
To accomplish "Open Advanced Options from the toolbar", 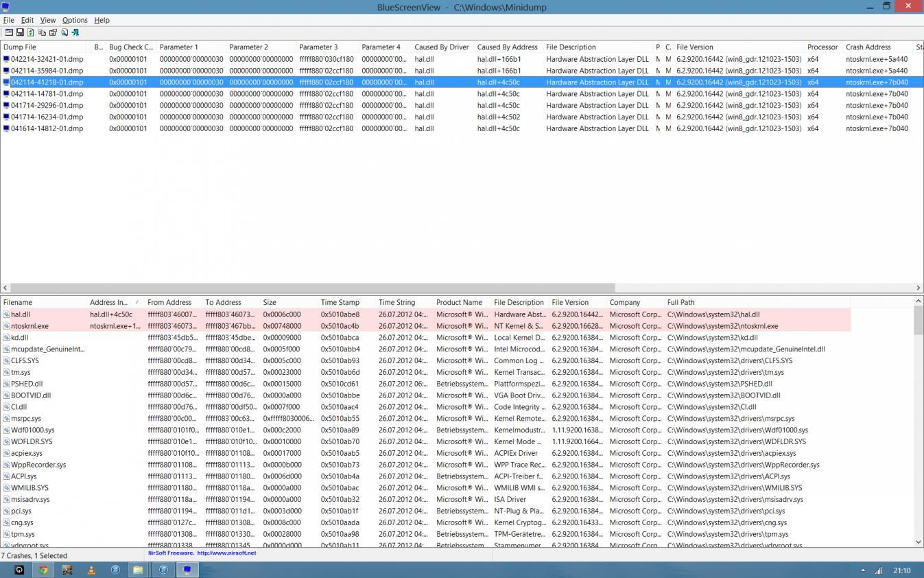I will pyautogui.click(x=9, y=32).
